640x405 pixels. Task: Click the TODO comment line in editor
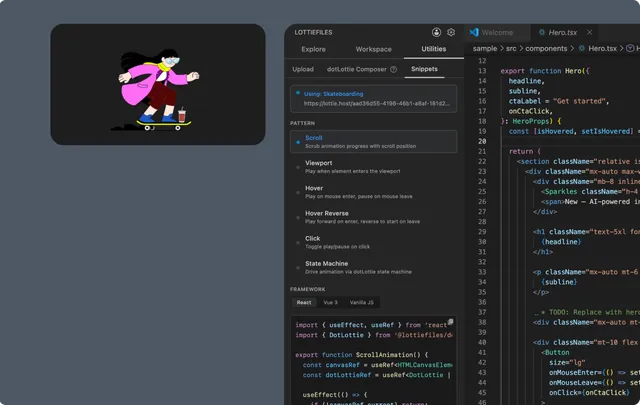(x=587, y=312)
